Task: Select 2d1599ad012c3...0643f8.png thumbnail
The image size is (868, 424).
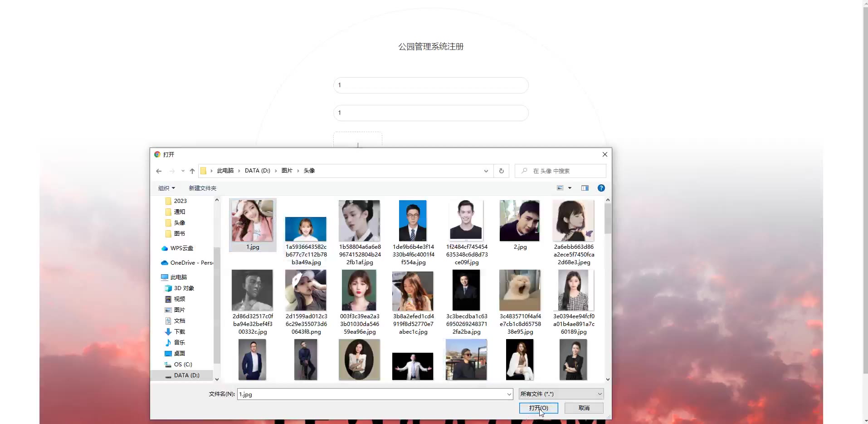Action: (x=306, y=291)
